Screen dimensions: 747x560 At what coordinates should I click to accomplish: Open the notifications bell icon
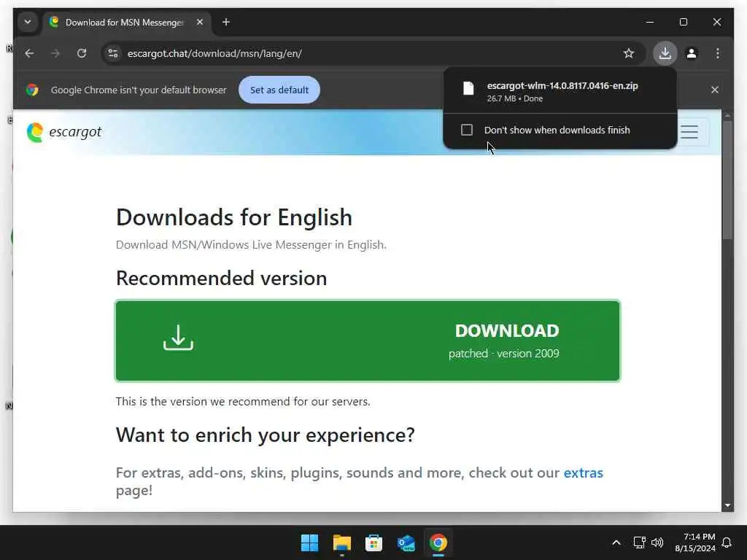click(x=727, y=542)
